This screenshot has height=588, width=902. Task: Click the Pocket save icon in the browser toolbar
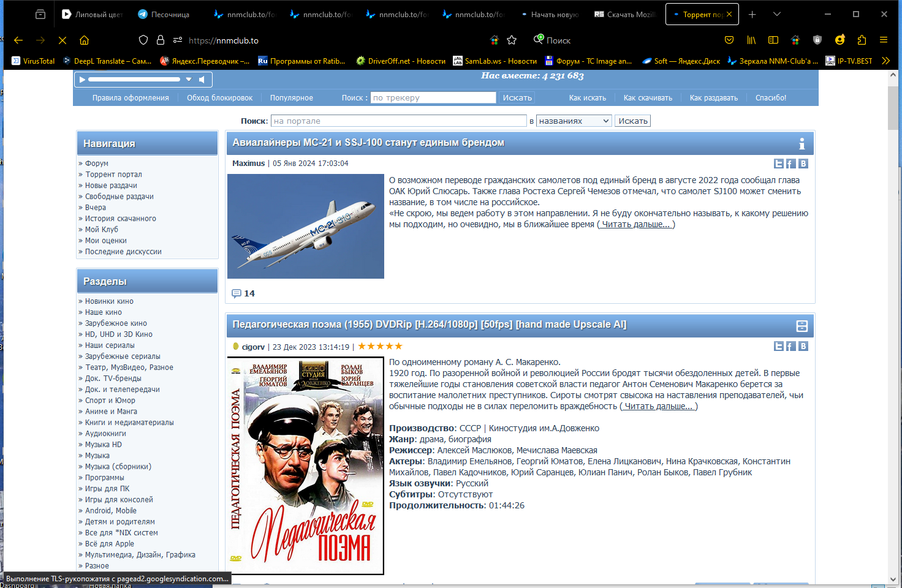tap(729, 40)
